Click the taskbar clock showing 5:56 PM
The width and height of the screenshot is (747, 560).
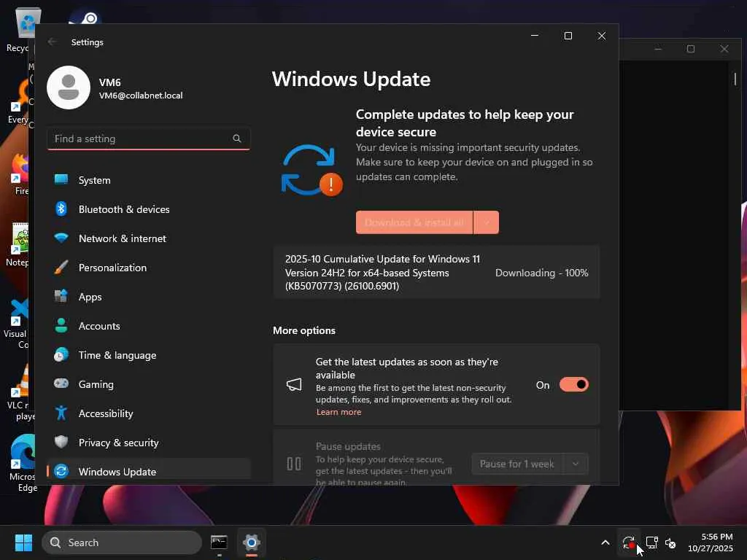710,542
